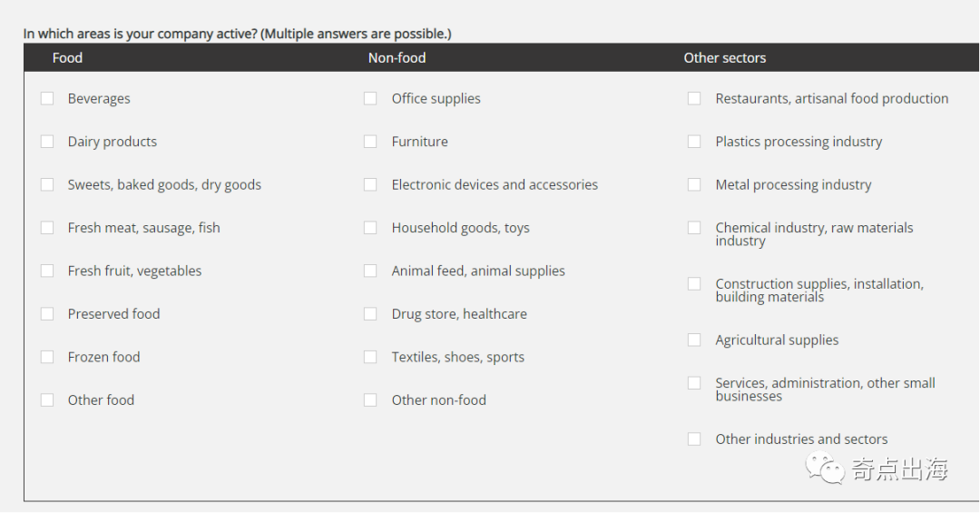Tick the Frozen food checkbox
The width and height of the screenshot is (980, 513).
point(47,357)
